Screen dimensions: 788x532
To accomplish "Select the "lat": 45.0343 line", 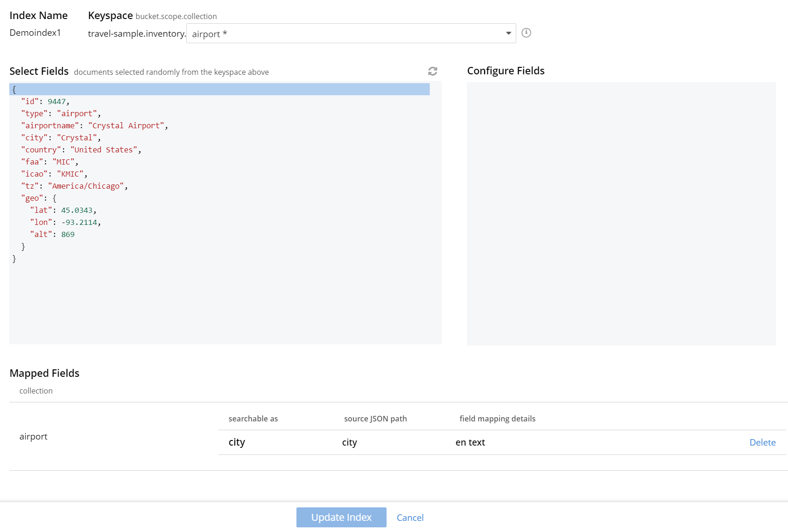I will tap(63, 210).
